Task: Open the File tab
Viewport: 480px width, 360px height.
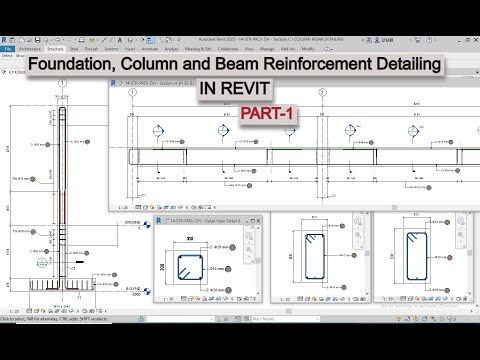Action: tap(8, 49)
